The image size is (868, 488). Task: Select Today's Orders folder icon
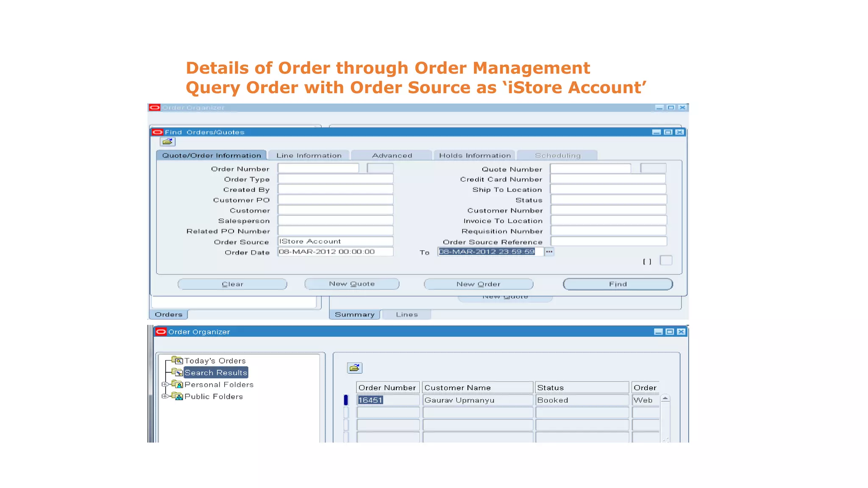178,360
